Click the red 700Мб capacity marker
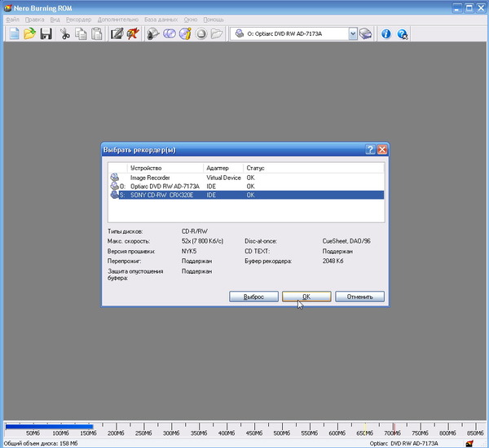Screen dimensions: 489x448 pyautogui.click(x=394, y=428)
